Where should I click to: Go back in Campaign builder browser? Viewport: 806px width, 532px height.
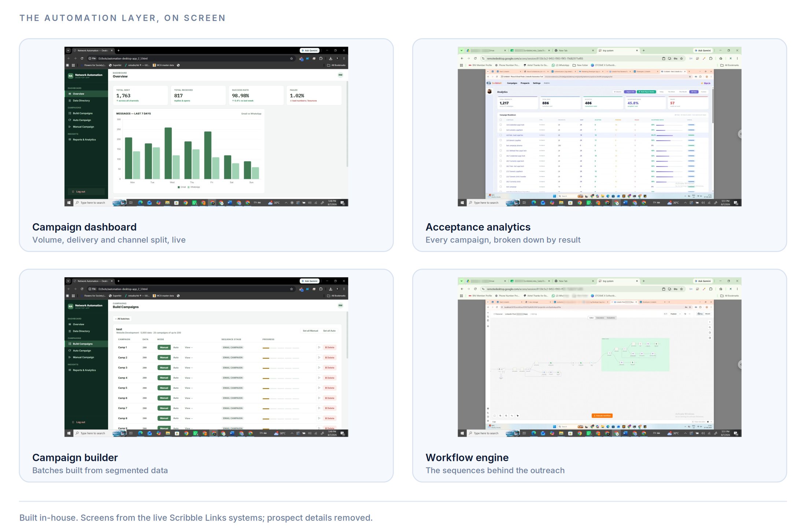(69, 289)
